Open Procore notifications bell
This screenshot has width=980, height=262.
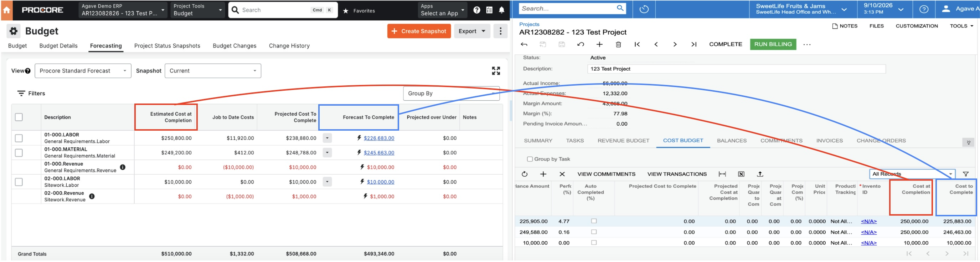[x=501, y=10]
